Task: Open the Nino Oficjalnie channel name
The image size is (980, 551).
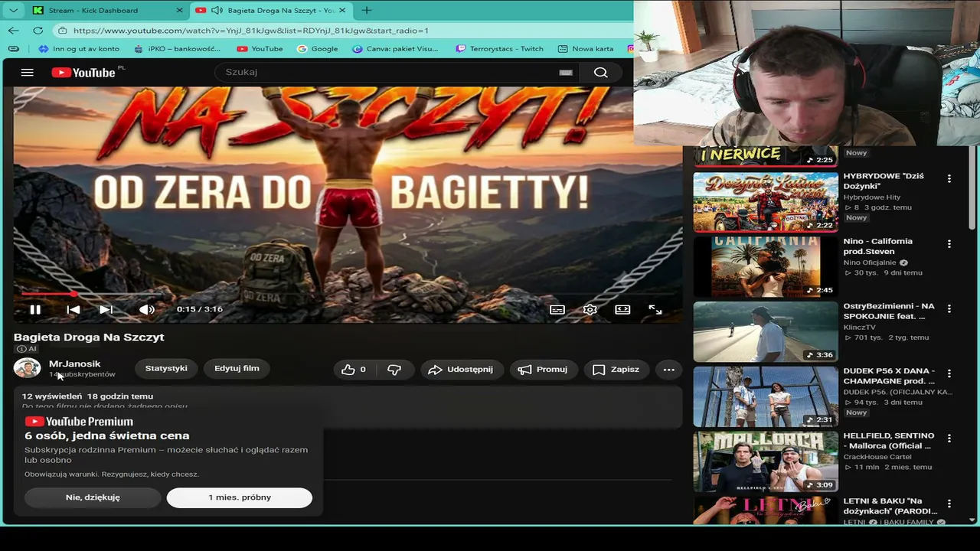Action: 871,262
